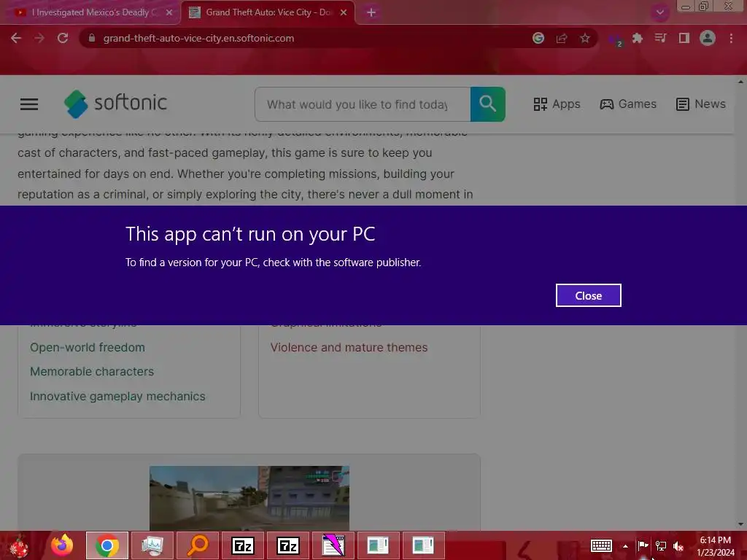747x560 pixels.
Task: Open orange magnifier search app in taskbar
Action: click(198, 545)
